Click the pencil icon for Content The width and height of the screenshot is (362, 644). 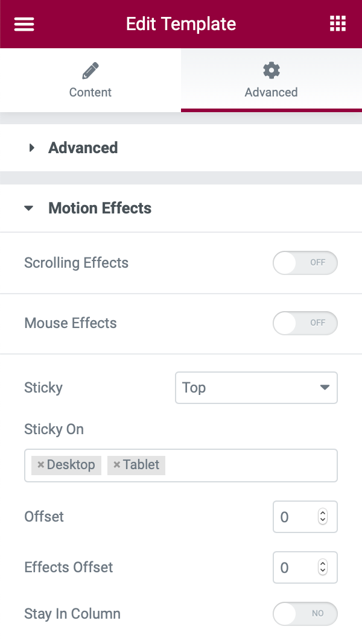point(90,71)
